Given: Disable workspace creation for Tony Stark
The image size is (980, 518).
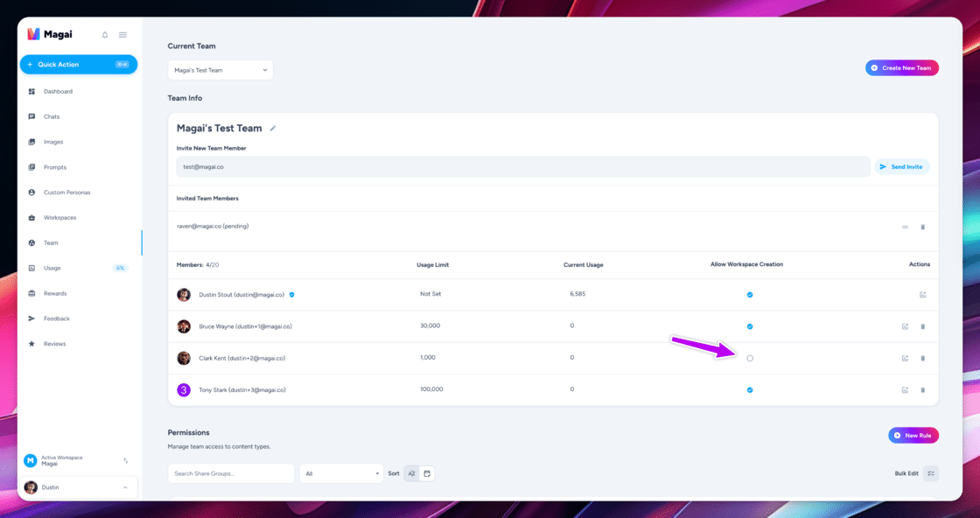Looking at the screenshot, I should [x=749, y=390].
